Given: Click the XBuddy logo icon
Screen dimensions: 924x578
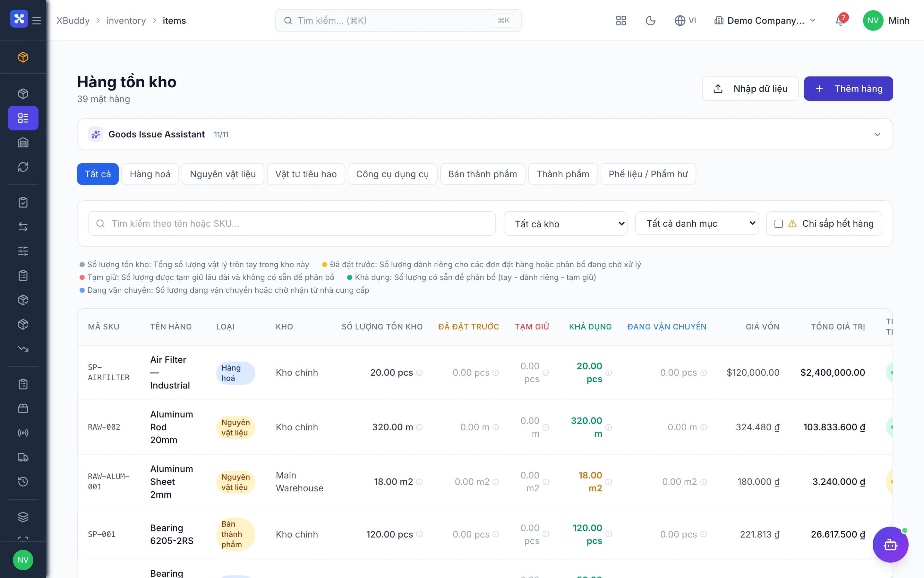Looking at the screenshot, I should click(19, 19).
